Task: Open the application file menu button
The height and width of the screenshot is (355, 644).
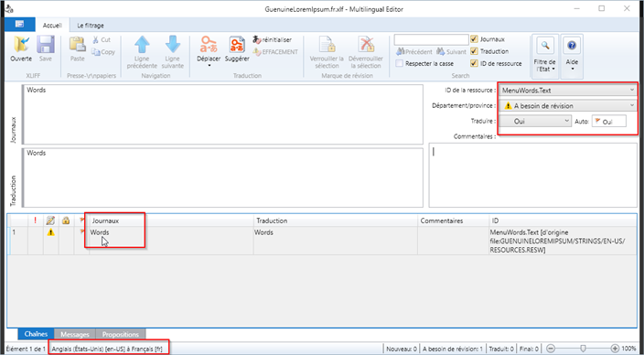Action: (x=19, y=25)
